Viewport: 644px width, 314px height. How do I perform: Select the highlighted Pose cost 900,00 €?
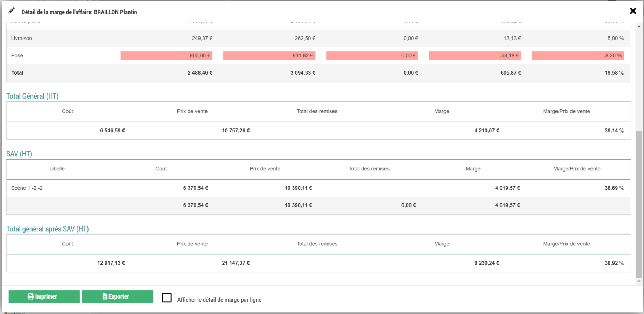(x=167, y=56)
